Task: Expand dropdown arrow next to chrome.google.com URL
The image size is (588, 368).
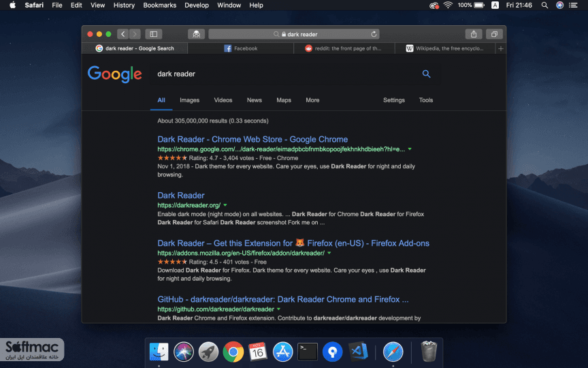Action: (410, 149)
